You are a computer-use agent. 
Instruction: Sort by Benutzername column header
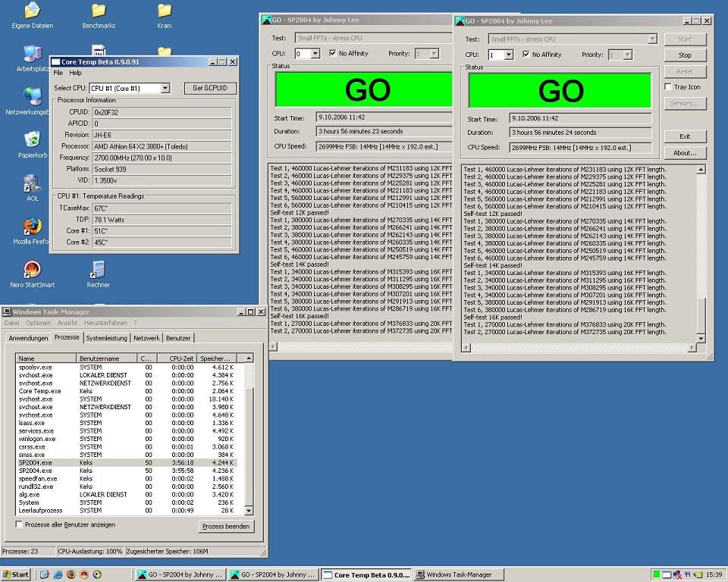pyautogui.click(x=107, y=358)
